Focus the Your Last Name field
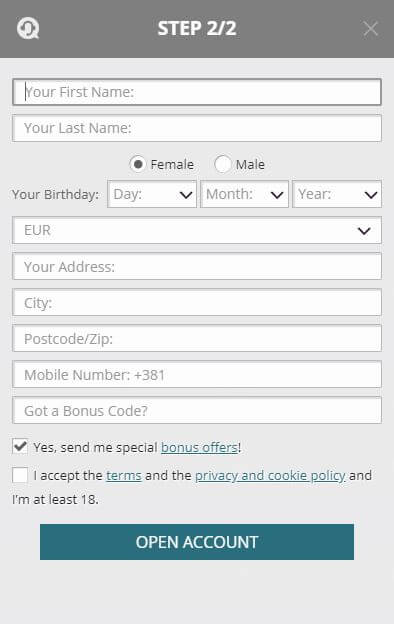Viewport: 394px width, 624px height. [197, 128]
